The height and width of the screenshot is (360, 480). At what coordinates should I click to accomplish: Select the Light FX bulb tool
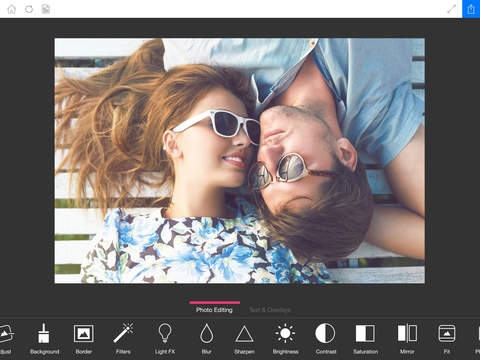(165, 338)
